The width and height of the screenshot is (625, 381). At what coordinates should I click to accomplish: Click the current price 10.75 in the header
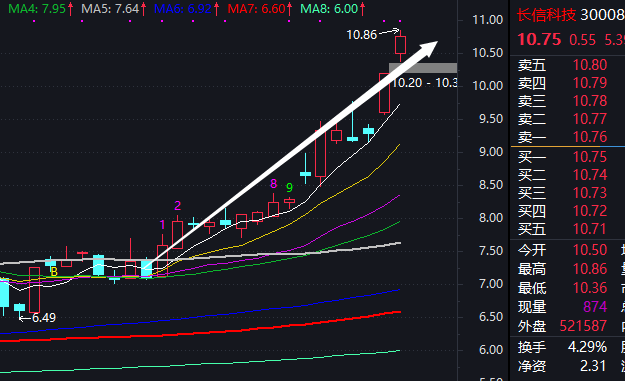(x=539, y=39)
